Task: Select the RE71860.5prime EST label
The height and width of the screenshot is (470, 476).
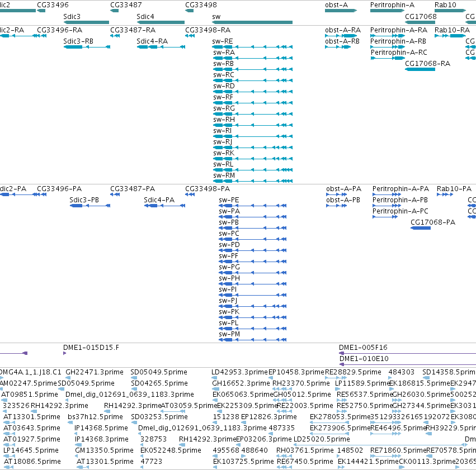Action: pos(398,450)
